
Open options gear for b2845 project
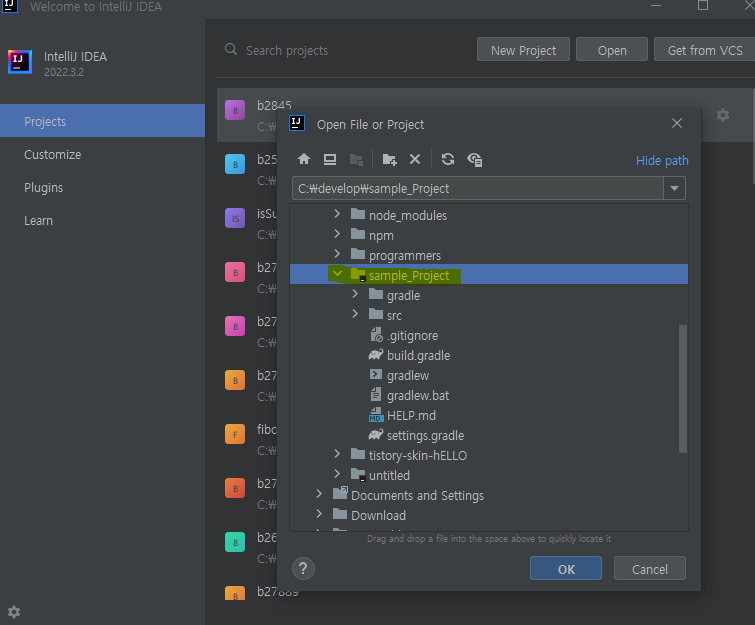point(723,115)
